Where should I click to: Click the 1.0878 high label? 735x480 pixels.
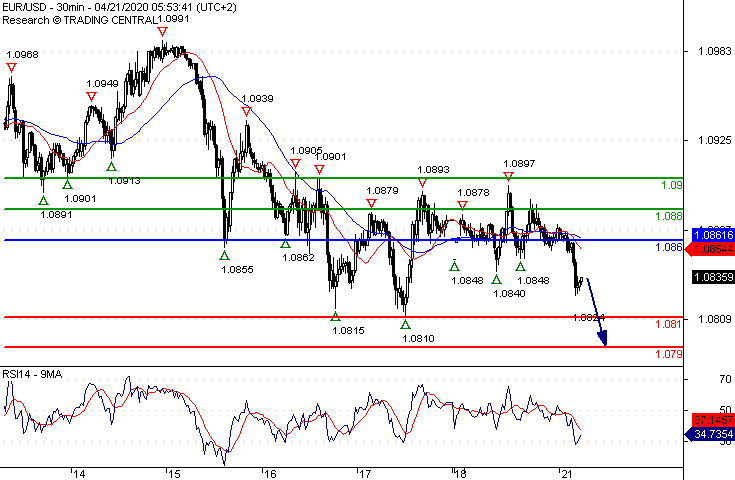coord(473,192)
